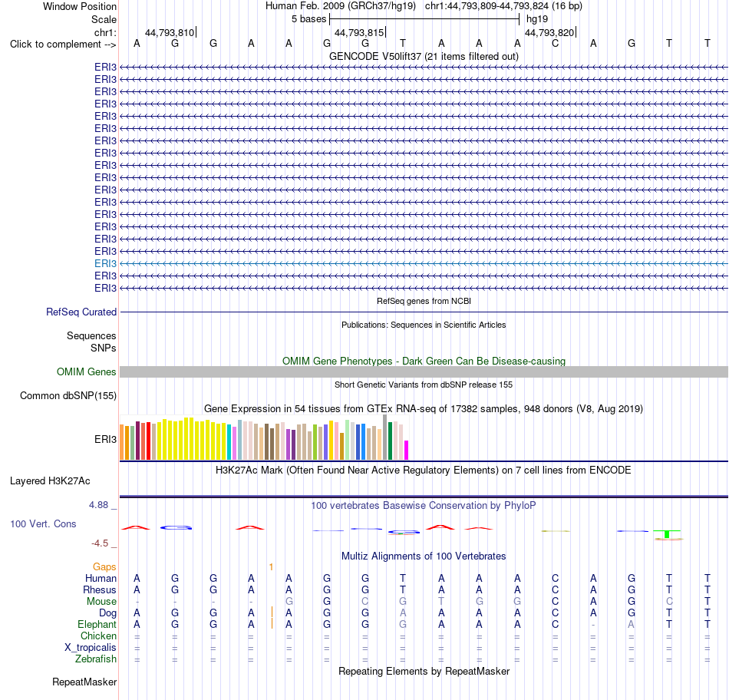
Task: Click the 'RepeatMasker' track label
Action: pos(84,682)
